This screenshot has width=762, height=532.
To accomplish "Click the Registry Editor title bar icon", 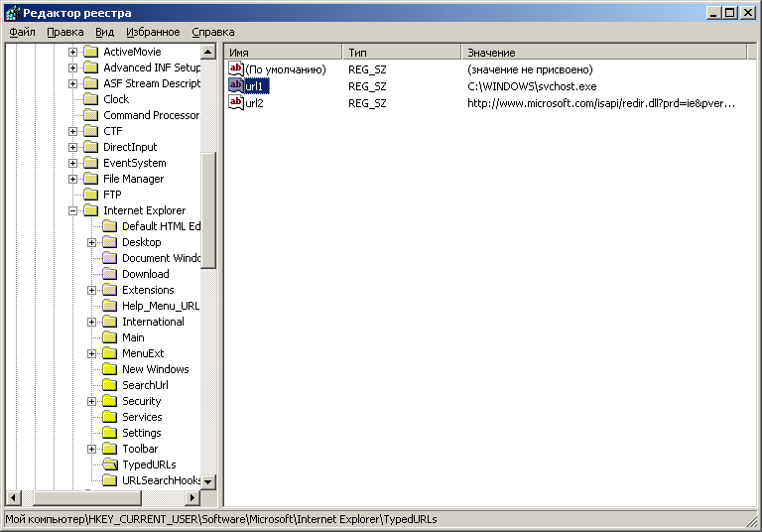I will [x=13, y=13].
